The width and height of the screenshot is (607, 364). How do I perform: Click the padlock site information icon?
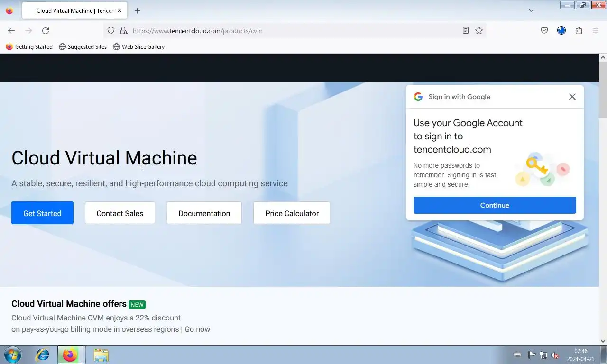124,31
